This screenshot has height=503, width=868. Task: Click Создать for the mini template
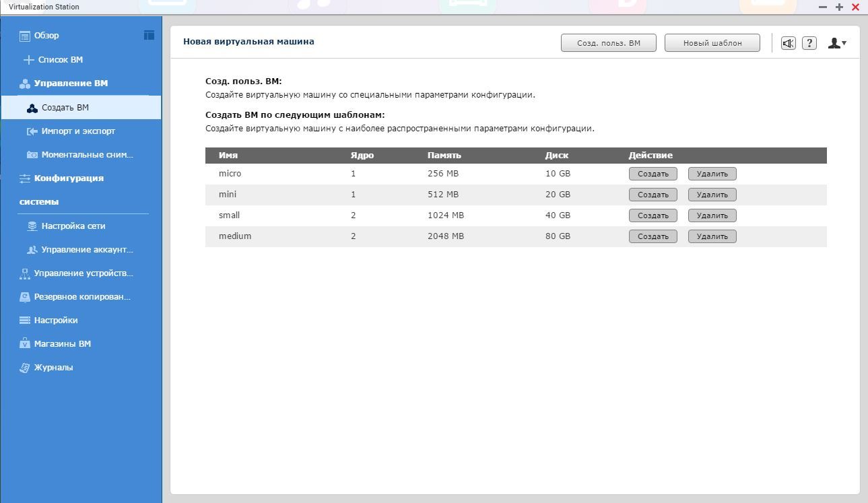(x=653, y=195)
